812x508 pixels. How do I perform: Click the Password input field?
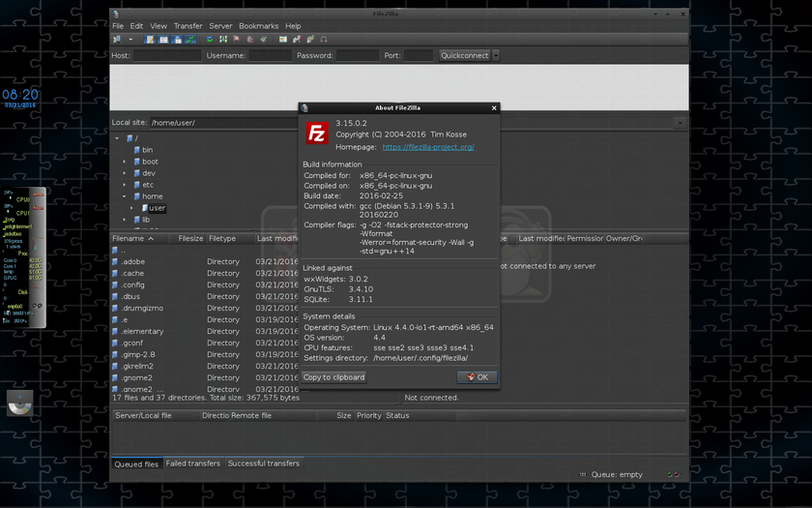358,55
